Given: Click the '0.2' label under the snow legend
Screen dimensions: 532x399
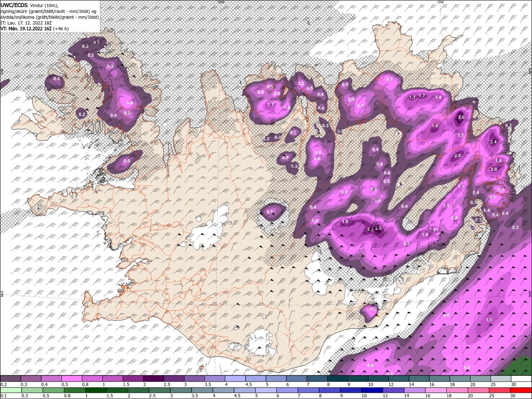Looking at the screenshot, I should point(3,384).
